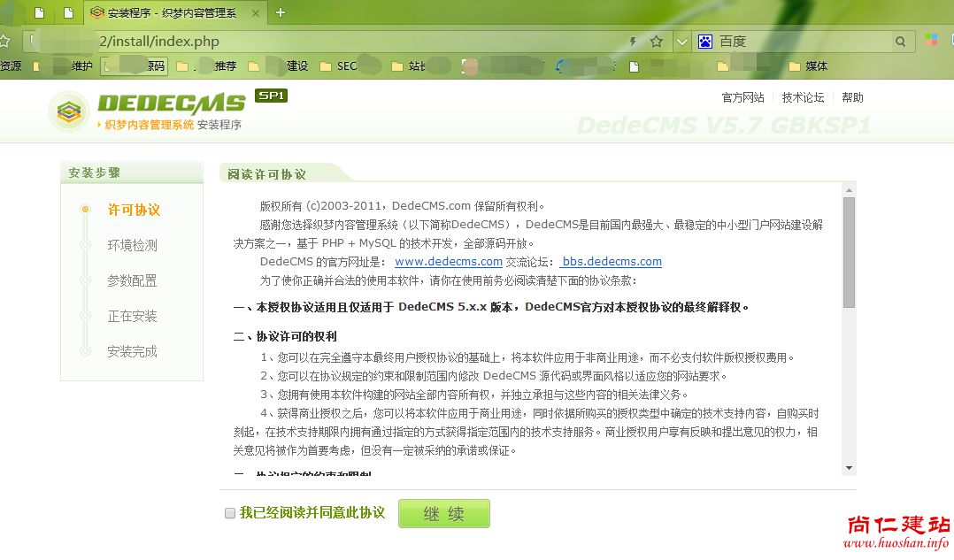Image resolution: width=954 pixels, height=560 pixels.
Task: Open a new tab with plus icon
Action: click(281, 12)
